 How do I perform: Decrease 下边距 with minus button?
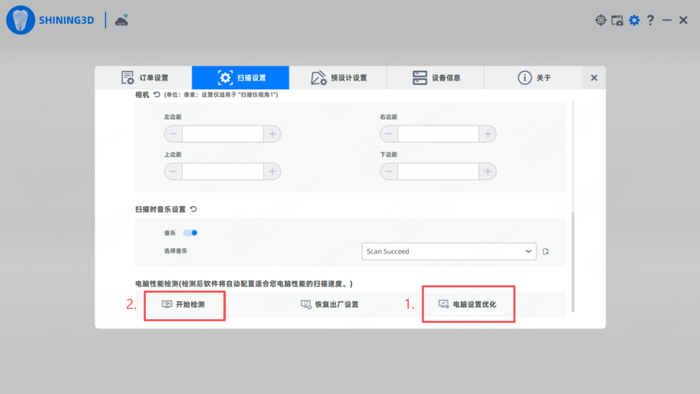389,171
